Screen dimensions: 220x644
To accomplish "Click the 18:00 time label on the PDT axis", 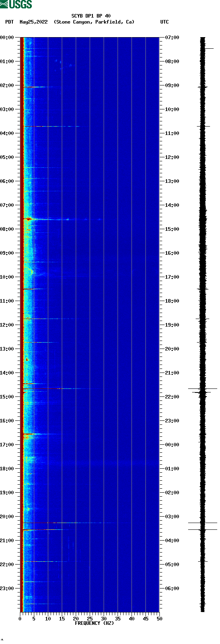I will click(7, 469).
